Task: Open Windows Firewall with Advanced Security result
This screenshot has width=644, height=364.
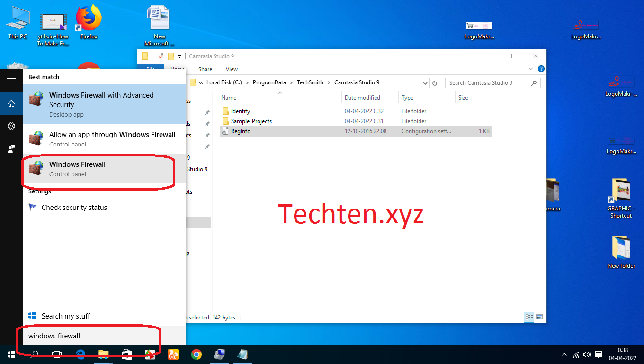Action: point(104,104)
